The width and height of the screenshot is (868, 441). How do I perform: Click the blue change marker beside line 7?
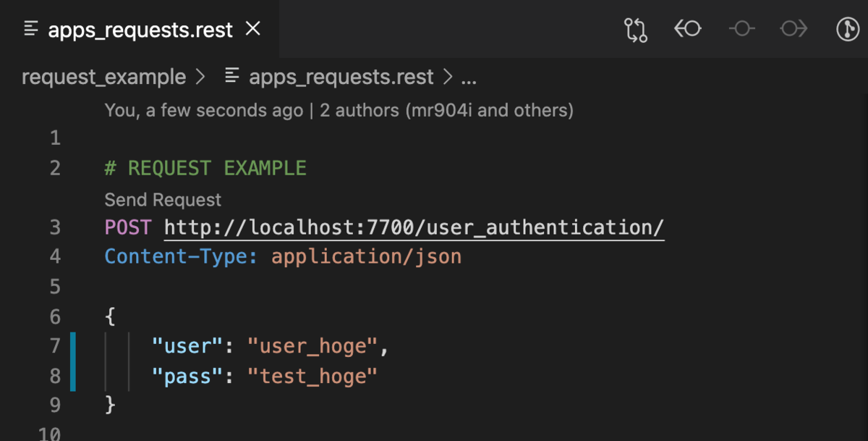click(72, 346)
